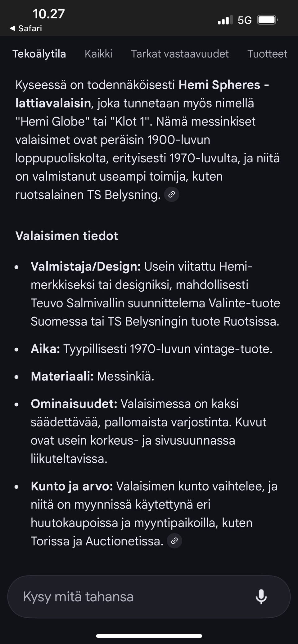Open the Tuotteet tab
This screenshot has width=298, height=644.
[267, 54]
